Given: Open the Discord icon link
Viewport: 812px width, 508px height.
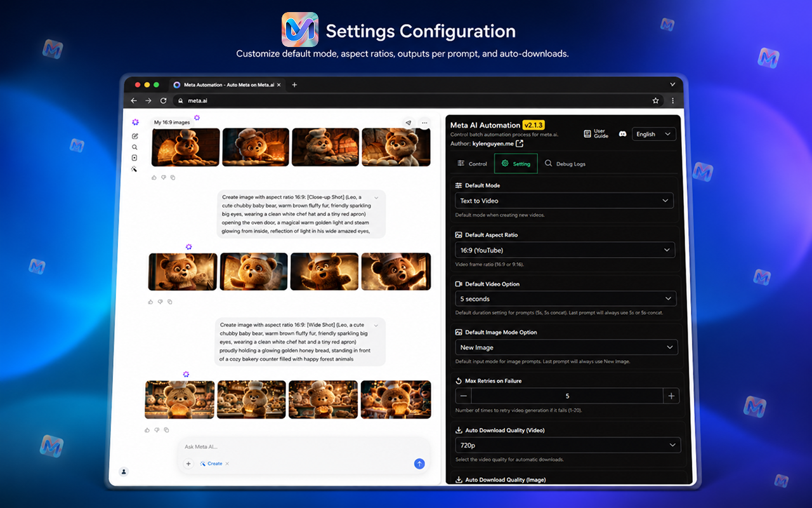Looking at the screenshot, I should (623, 134).
